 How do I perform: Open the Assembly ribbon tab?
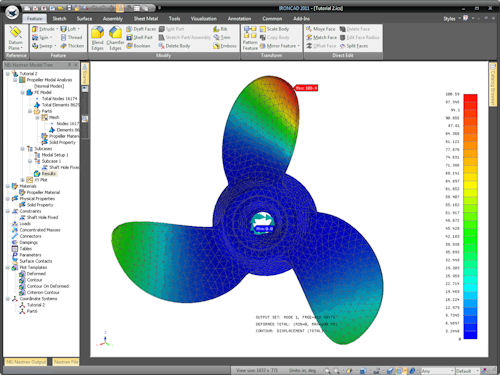[113, 19]
